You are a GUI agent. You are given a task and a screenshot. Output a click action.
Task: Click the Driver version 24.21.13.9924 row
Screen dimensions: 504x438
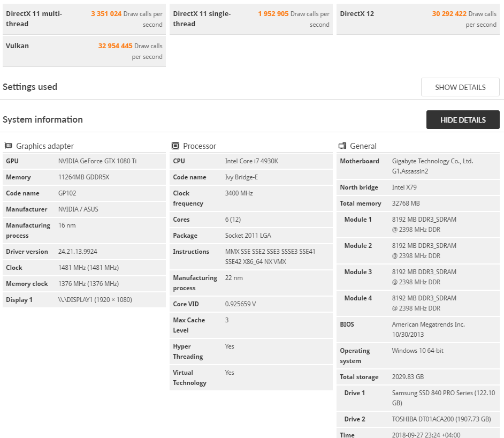84,252
